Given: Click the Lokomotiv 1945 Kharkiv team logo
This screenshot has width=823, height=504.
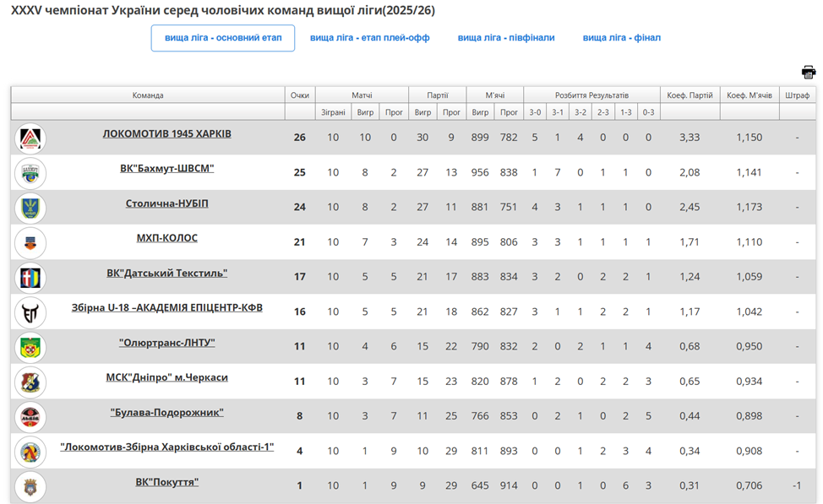Looking at the screenshot, I should [x=30, y=138].
